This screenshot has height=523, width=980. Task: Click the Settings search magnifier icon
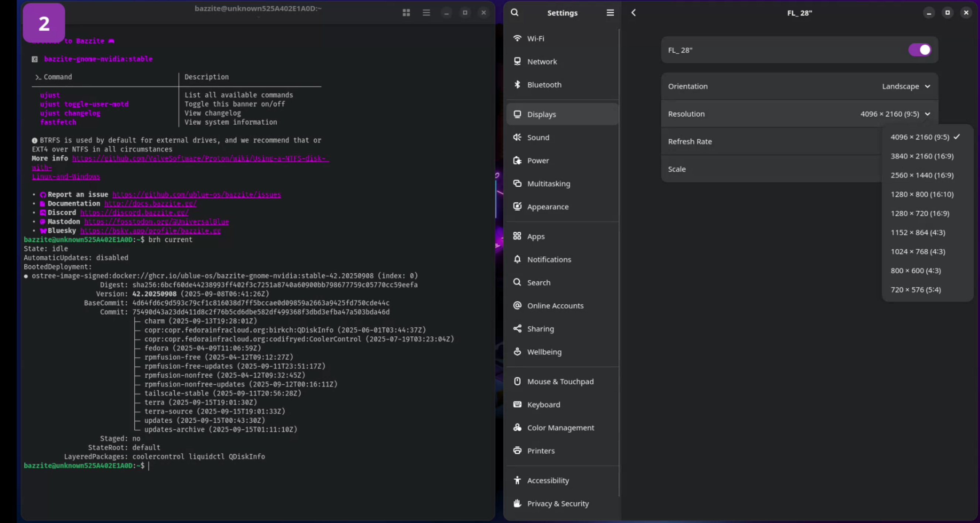coord(514,13)
